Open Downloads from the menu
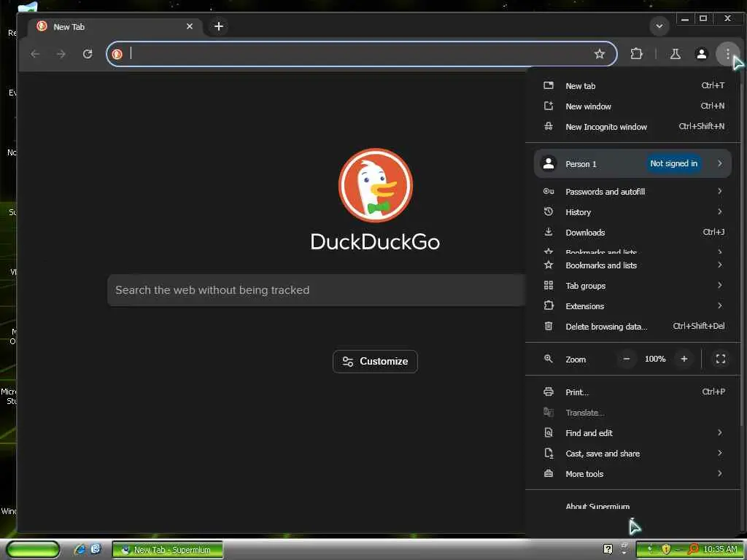The width and height of the screenshot is (747, 560). (634, 233)
